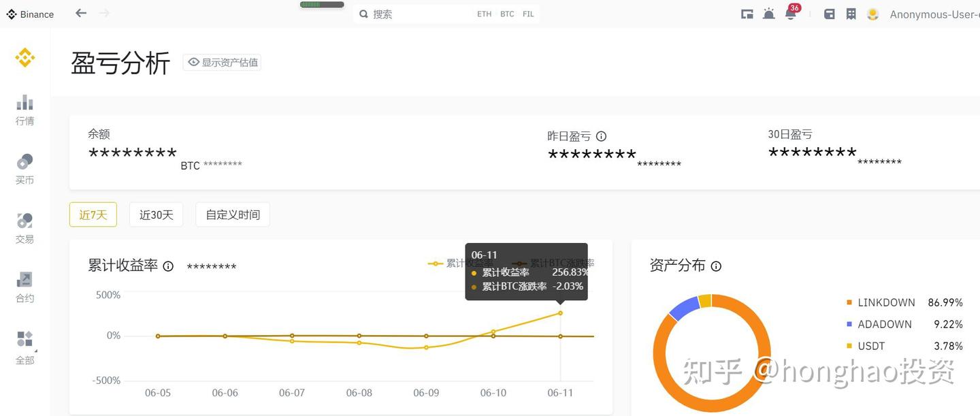The image size is (980, 416).
Task: Switch to 近30天 tab
Action: coord(157,214)
